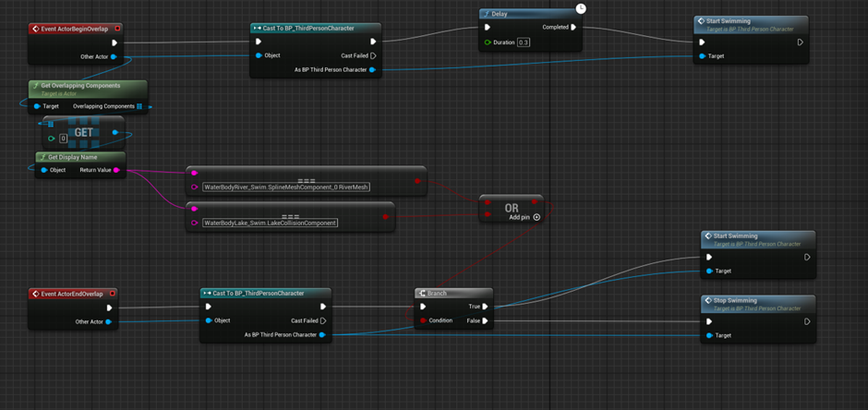This screenshot has width=868, height=410.
Task: Click the Overlapping Components array output pin
Action: 139,106
